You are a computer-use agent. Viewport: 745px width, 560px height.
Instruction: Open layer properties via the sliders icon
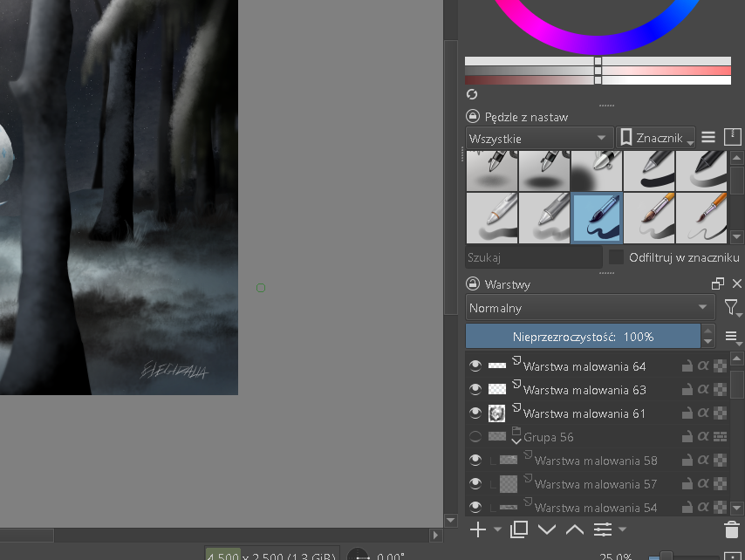click(x=603, y=529)
